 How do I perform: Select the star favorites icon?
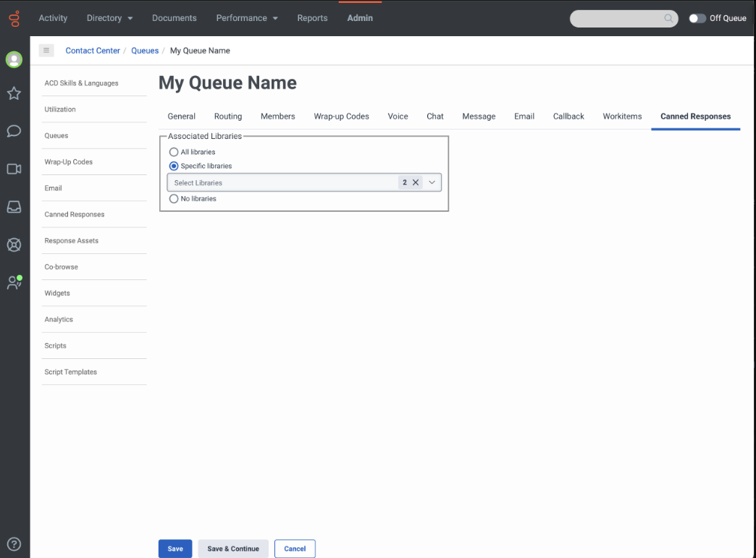click(x=14, y=93)
